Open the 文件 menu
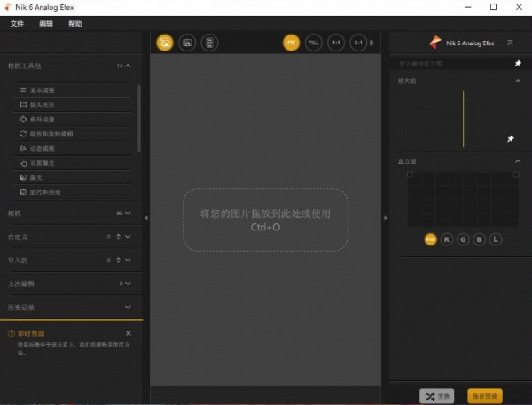This screenshot has height=405, width=532. point(17,24)
